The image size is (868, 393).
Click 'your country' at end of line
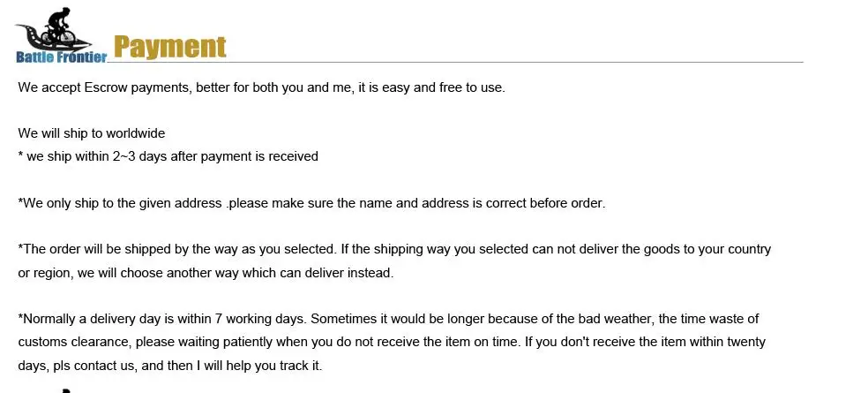click(737, 250)
